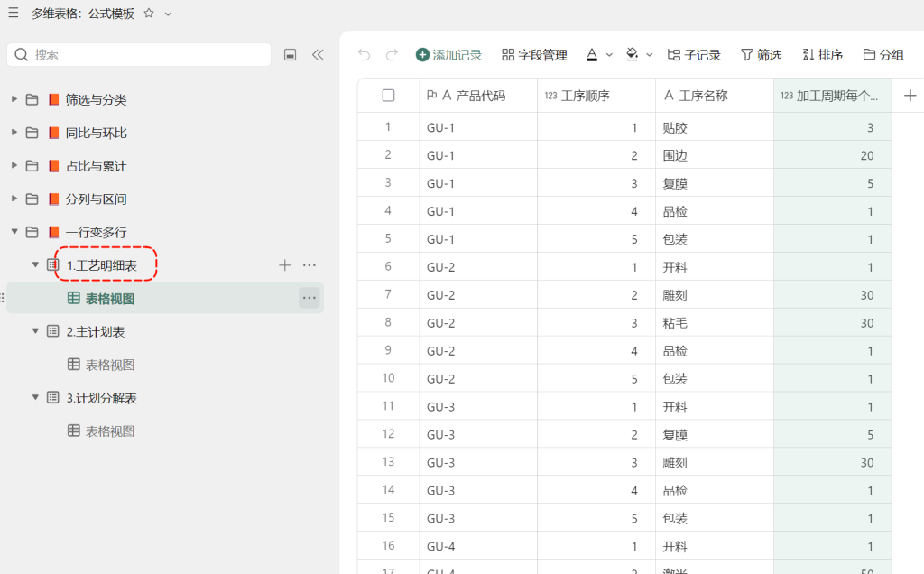Open the 3.计划分解表 table

pyautogui.click(x=101, y=398)
